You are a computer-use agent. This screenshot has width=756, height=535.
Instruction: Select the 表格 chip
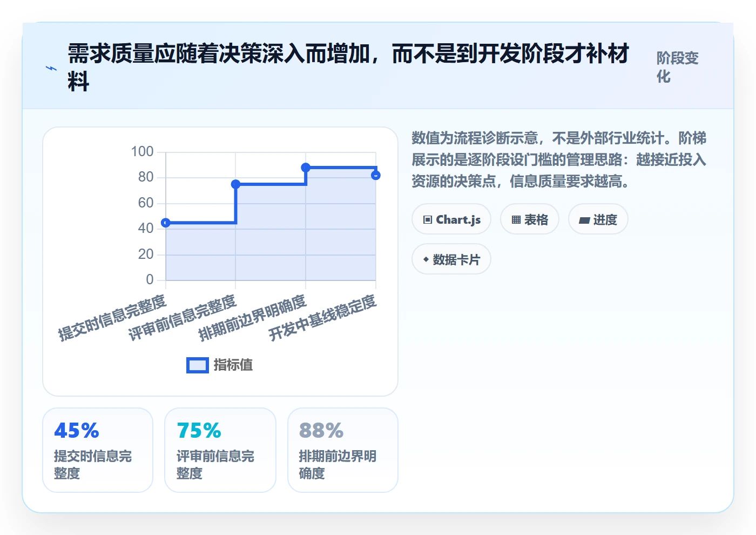click(x=529, y=219)
